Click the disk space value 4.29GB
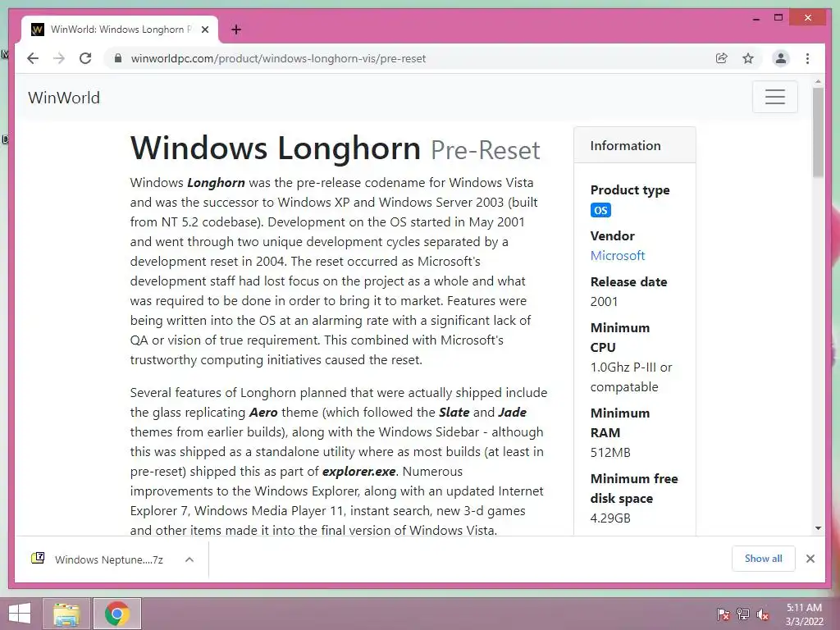Screen dimensions: 840x630 click(x=610, y=518)
